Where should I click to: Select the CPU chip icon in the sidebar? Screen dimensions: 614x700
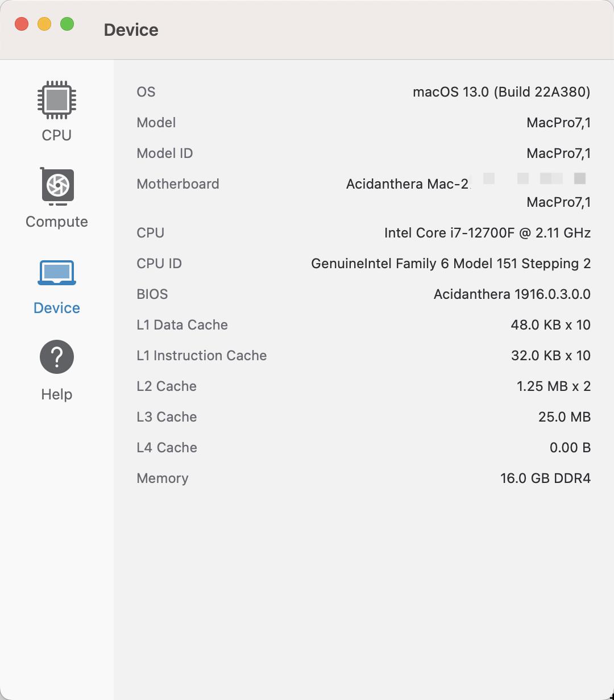[56, 100]
